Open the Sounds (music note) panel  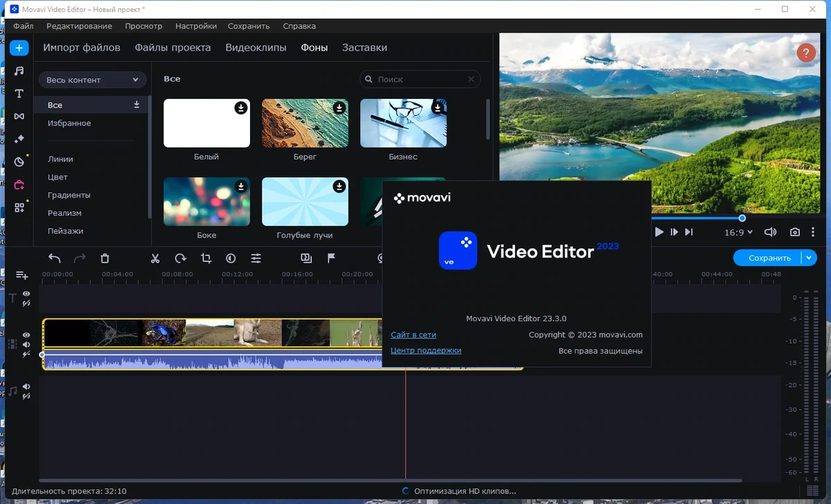pos(19,71)
